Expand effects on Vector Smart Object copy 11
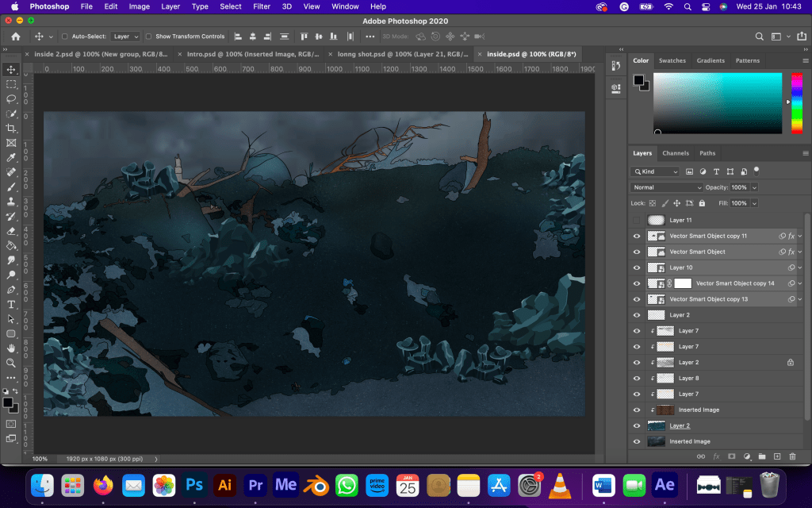Screen dimensions: 812x508 [x=799, y=236]
